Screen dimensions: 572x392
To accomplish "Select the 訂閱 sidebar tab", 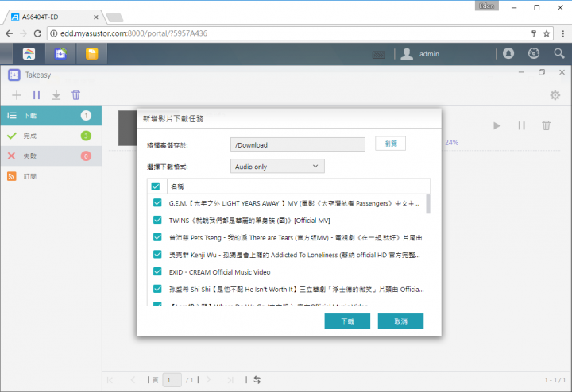I will point(51,176).
